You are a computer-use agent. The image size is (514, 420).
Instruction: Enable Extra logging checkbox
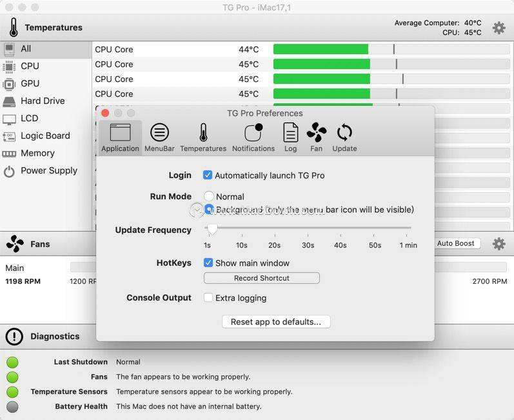coord(208,297)
